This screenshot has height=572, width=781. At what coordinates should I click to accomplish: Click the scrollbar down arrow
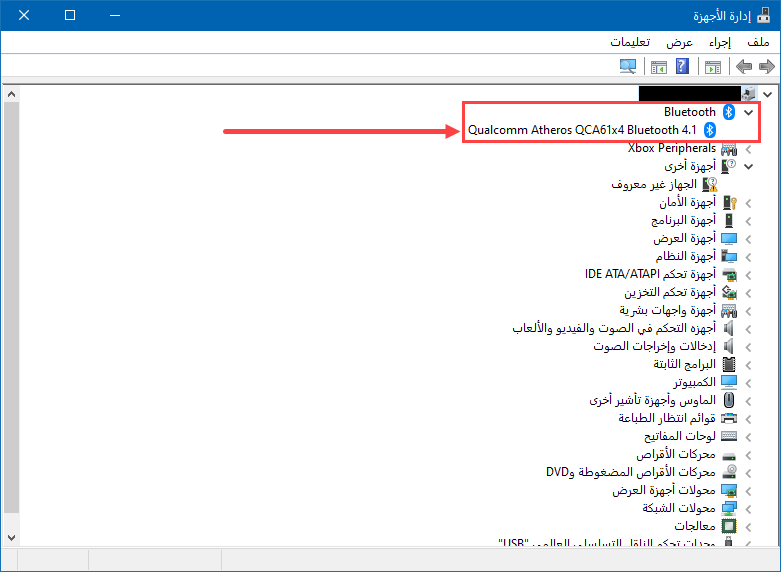tap(11, 538)
